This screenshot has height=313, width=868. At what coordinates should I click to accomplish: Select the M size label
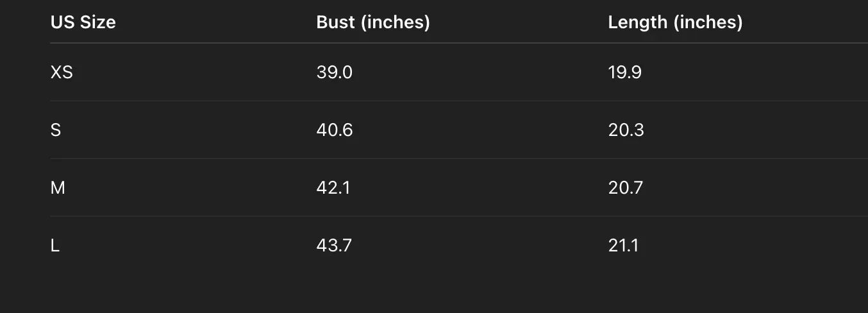(x=58, y=188)
